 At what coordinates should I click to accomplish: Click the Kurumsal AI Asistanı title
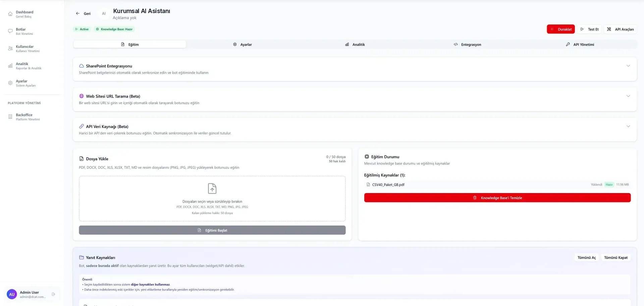(x=142, y=11)
